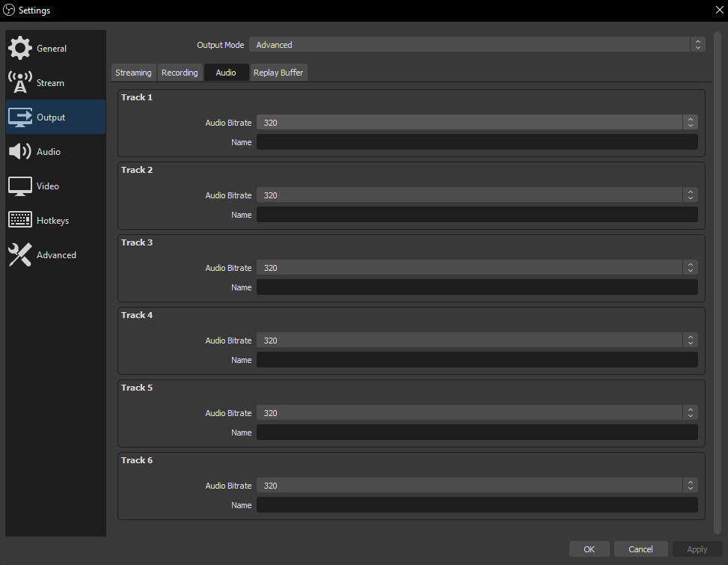Image resolution: width=728 pixels, height=565 pixels.
Task: Open Video settings monitor icon
Action: click(20, 186)
